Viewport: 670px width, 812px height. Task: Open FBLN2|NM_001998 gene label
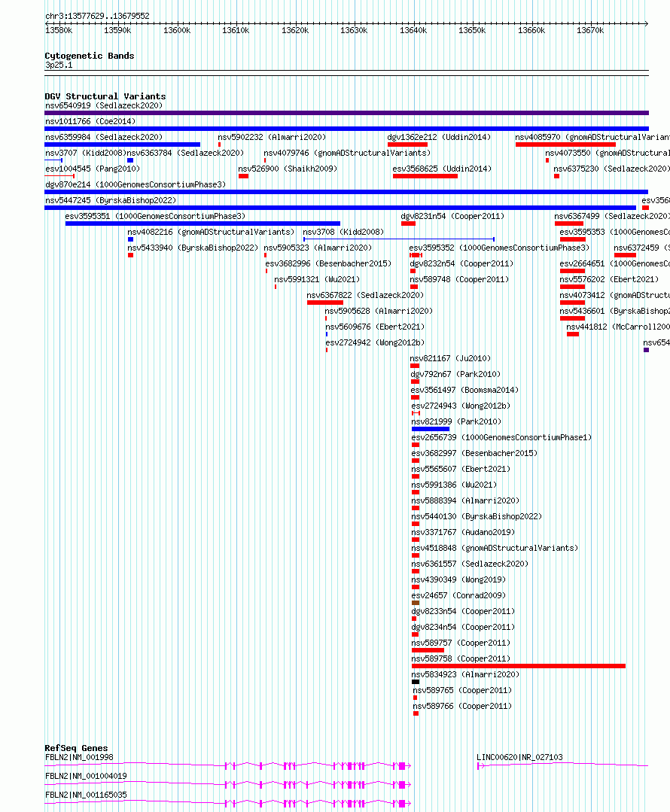79,757
